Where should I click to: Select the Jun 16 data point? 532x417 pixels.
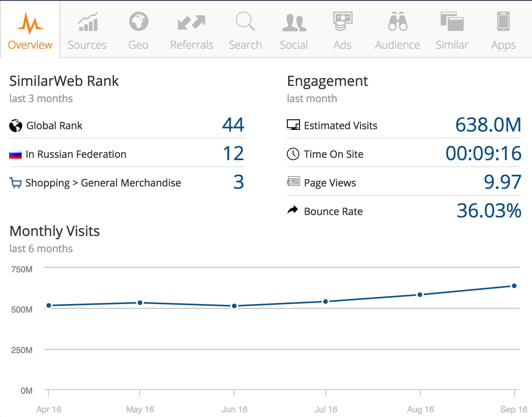[234, 306]
